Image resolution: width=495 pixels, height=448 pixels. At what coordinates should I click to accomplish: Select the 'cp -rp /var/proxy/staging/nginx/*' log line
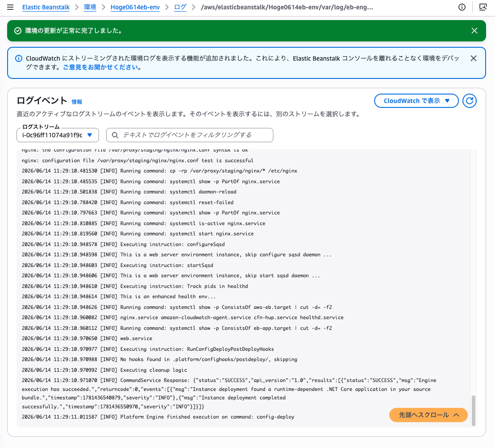pos(159,171)
